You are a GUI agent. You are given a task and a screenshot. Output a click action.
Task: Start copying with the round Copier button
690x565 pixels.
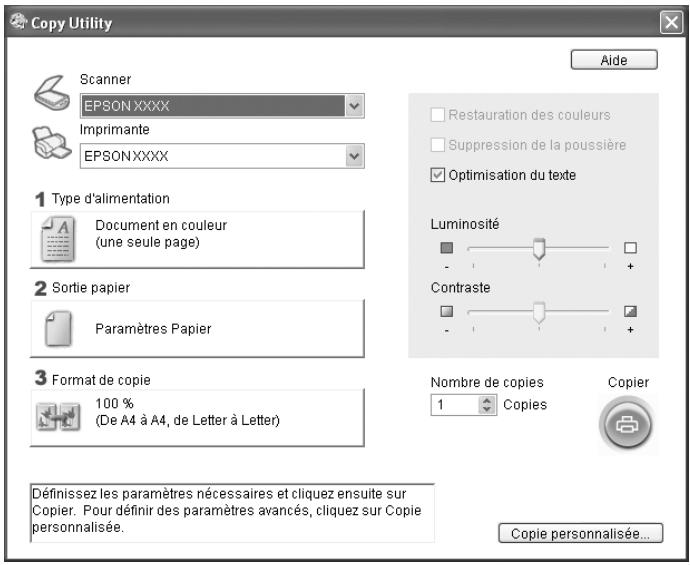point(627,424)
